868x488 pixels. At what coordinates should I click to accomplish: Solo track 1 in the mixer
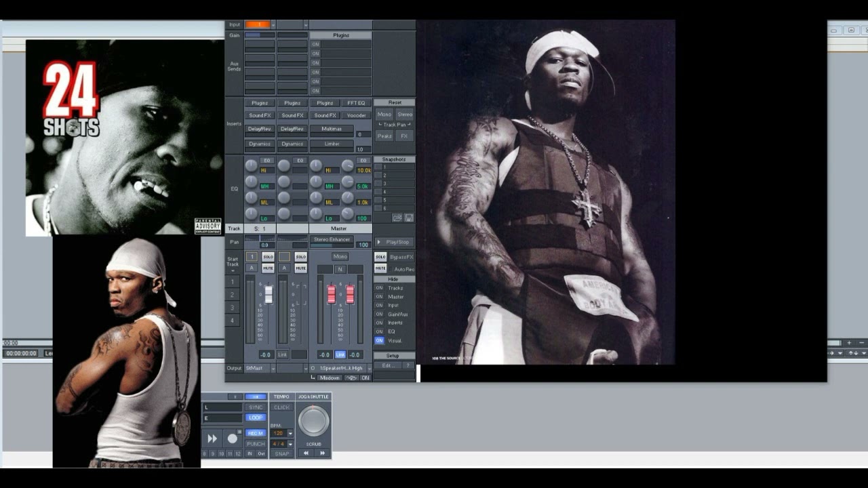[x=268, y=257]
